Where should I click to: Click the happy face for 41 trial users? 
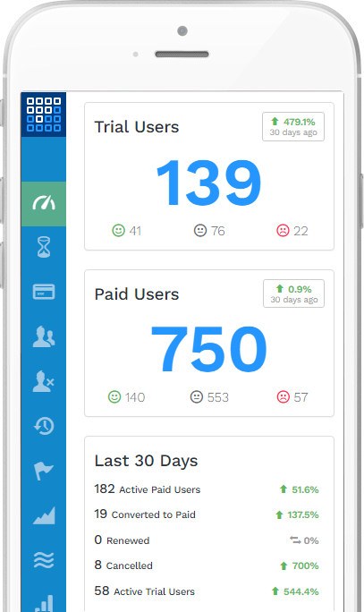point(118,230)
